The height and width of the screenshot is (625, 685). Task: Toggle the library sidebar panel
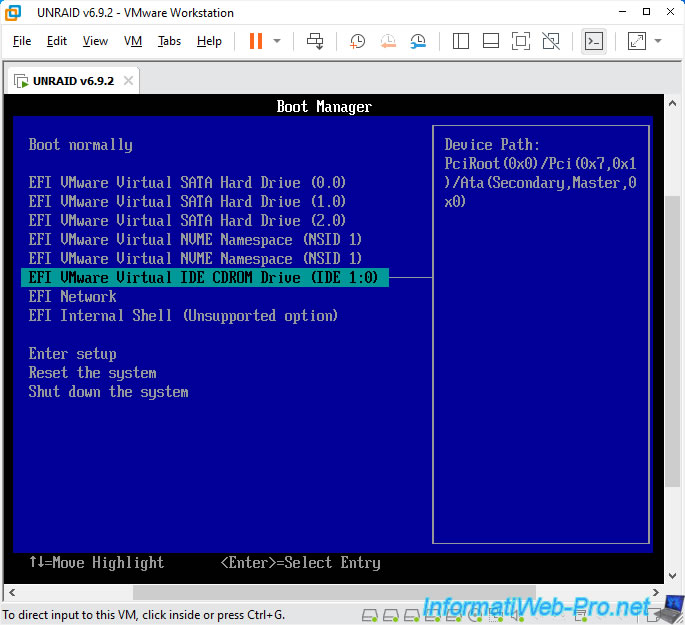461,41
